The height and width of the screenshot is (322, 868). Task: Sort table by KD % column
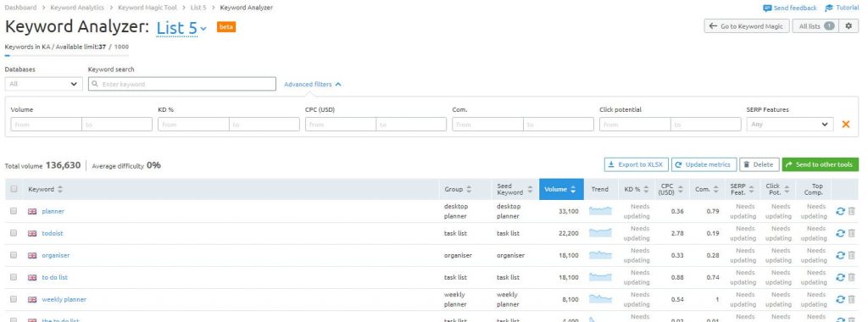637,189
